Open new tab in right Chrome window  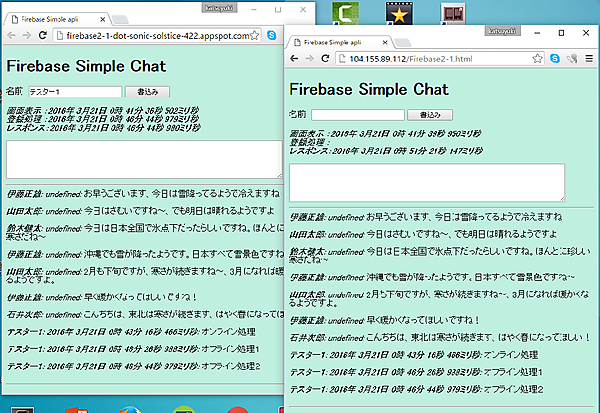tap(403, 42)
